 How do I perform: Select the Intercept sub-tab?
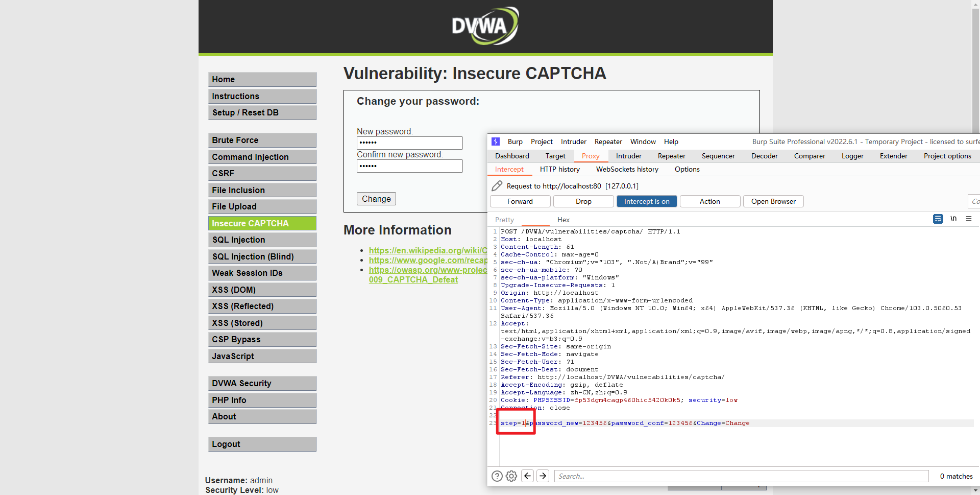coord(509,169)
